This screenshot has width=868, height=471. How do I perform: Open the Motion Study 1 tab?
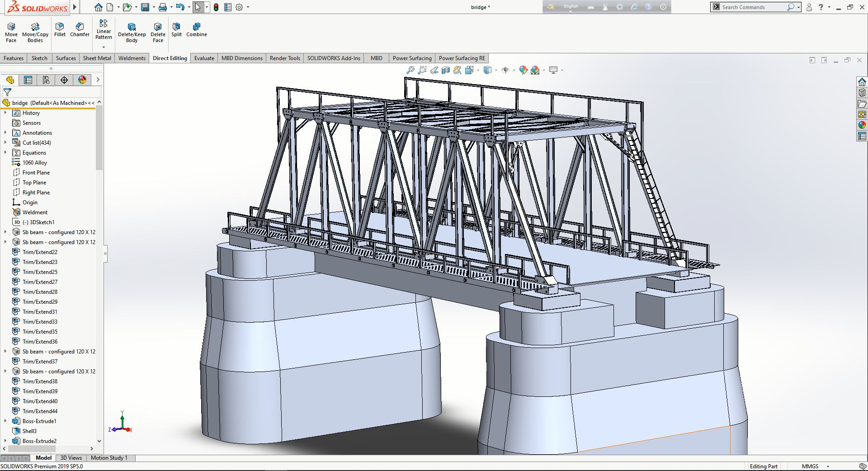pyautogui.click(x=109, y=458)
